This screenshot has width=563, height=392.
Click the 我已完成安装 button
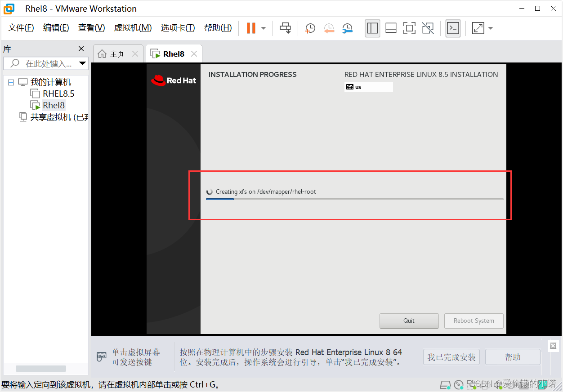451,357
